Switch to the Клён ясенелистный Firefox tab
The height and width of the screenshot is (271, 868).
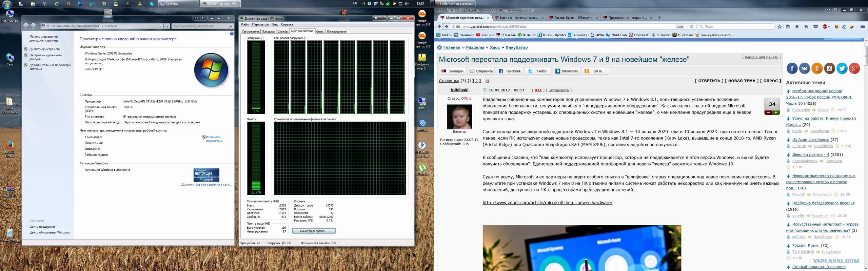point(519,18)
